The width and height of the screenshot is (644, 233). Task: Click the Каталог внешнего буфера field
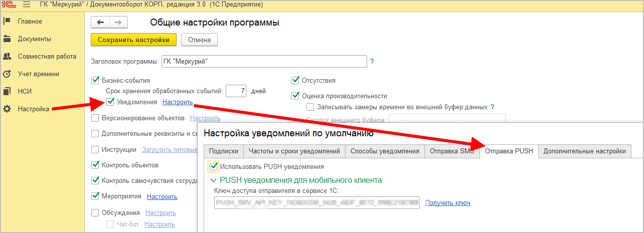click(x=447, y=119)
